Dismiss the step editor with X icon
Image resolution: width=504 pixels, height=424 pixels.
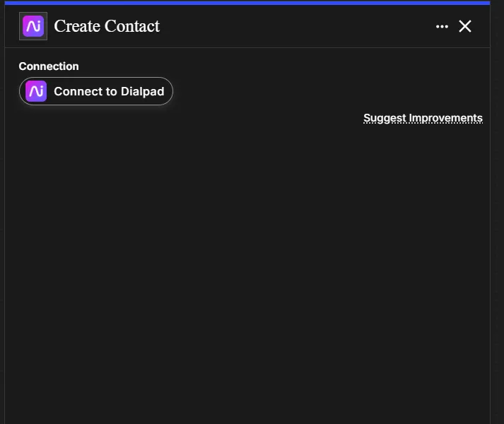point(465,26)
